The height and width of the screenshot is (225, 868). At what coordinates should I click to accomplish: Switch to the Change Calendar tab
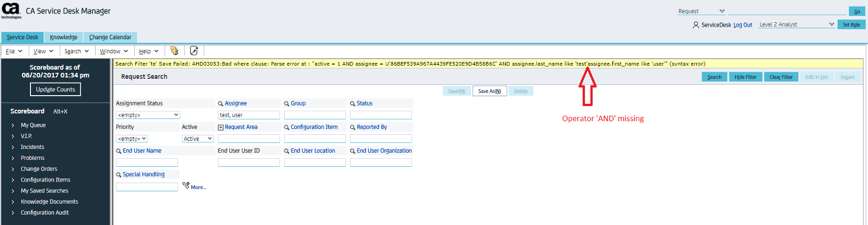[110, 37]
